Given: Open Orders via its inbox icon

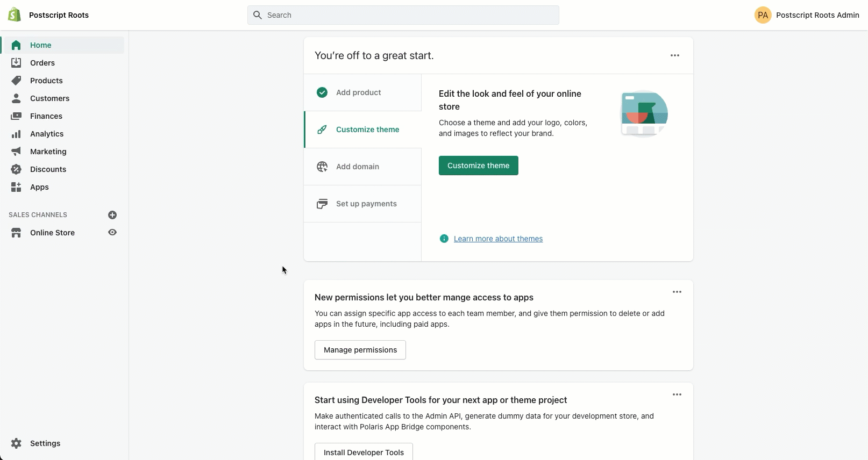Looking at the screenshot, I should click(16, 63).
